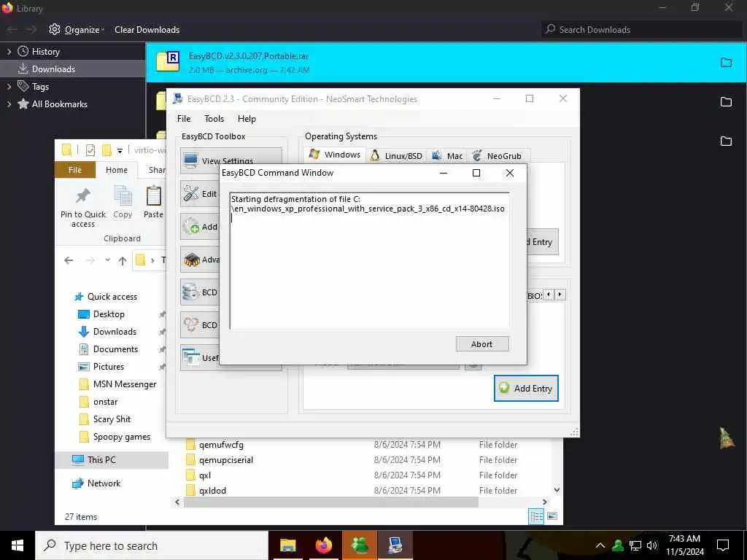The width and height of the screenshot is (747, 560).
Task: Open the recent locations dropdown in Explorer
Action: (108, 260)
